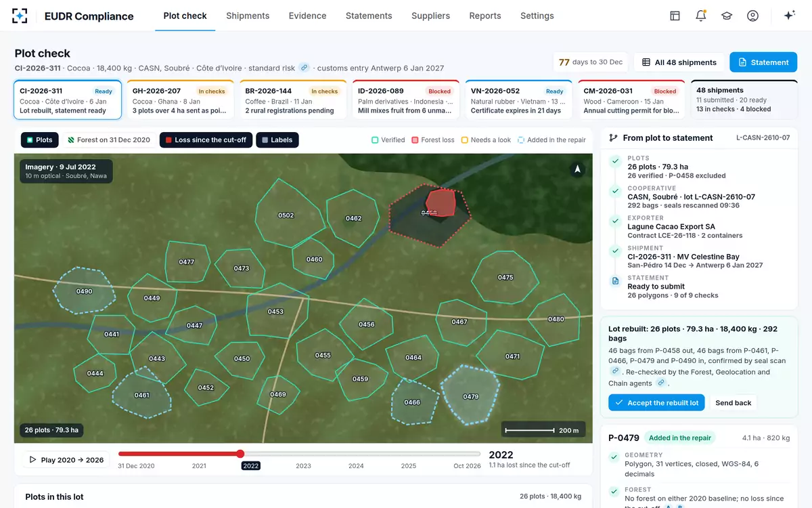Select the CM-2026-031 shipment card
Viewport: 812px width, 508px height.
pos(632,100)
